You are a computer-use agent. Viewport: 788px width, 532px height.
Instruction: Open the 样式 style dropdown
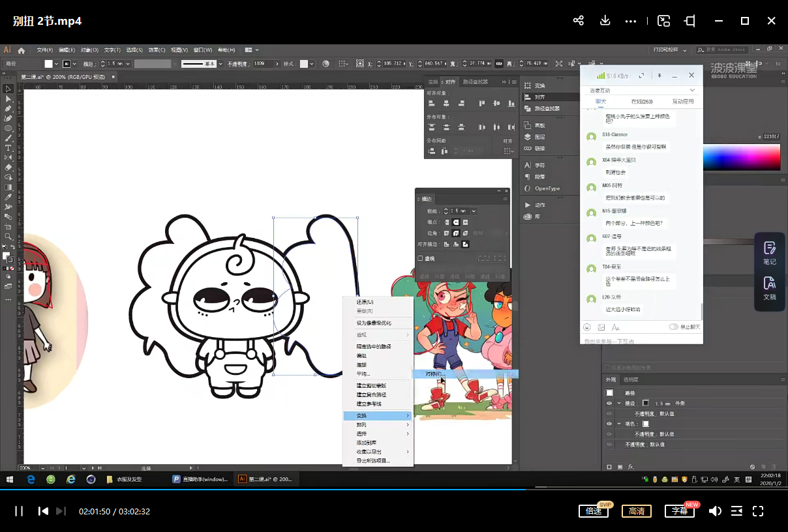coord(312,64)
